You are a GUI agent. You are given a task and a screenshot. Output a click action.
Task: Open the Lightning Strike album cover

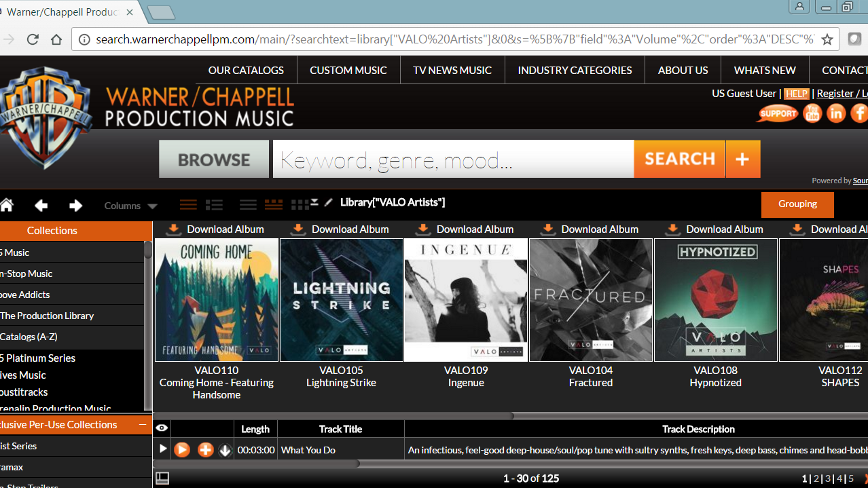342,300
